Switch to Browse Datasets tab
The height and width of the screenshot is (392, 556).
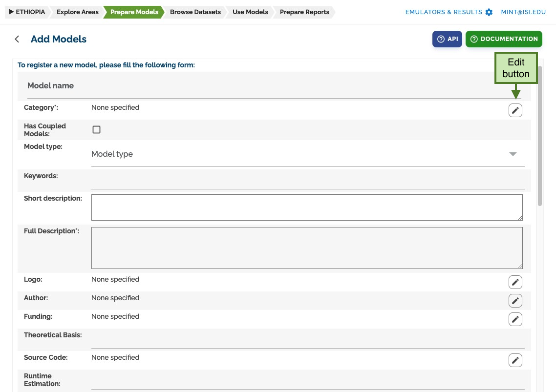[x=195, y=12]
